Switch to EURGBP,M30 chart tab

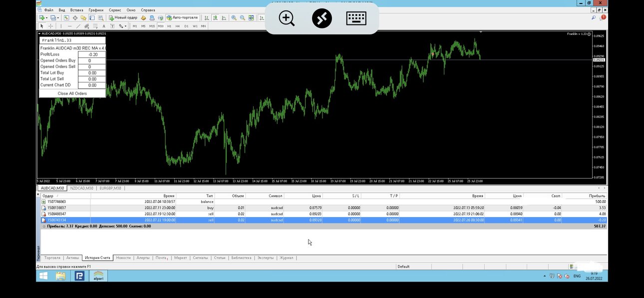tap(110, 188)
